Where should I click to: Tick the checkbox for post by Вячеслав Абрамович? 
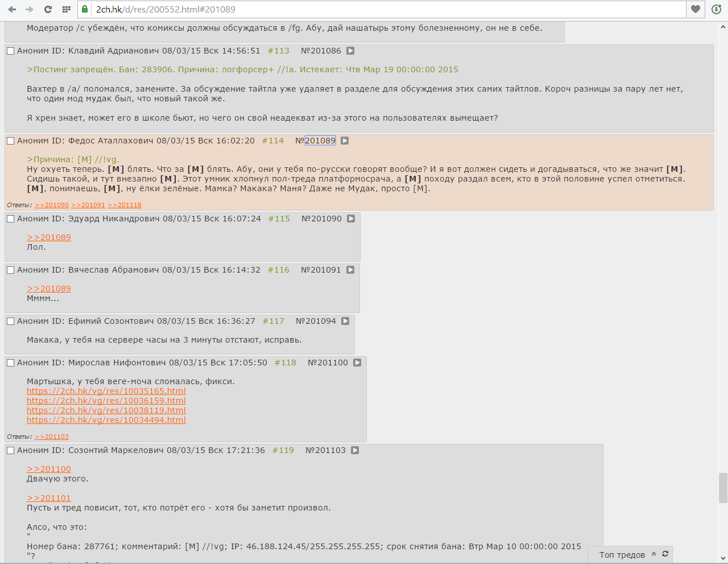pyautogui.click(x=10, y=270)
